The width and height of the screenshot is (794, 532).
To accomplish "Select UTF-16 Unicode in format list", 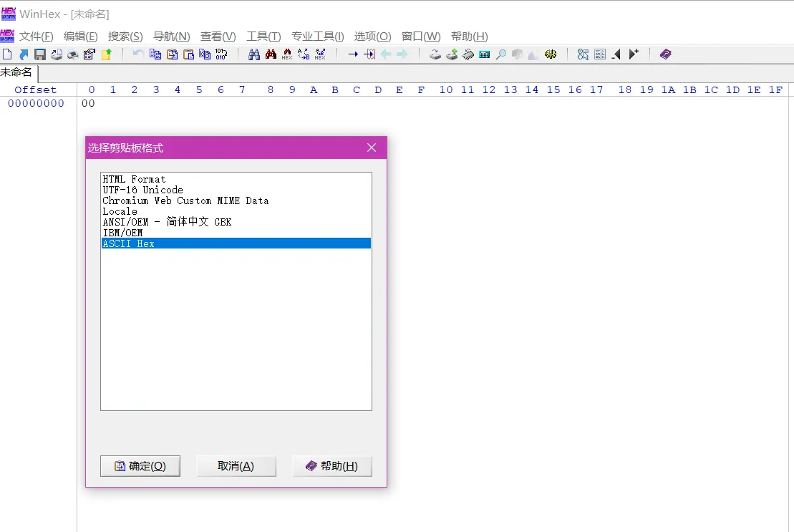I will [x=143, y=190].
